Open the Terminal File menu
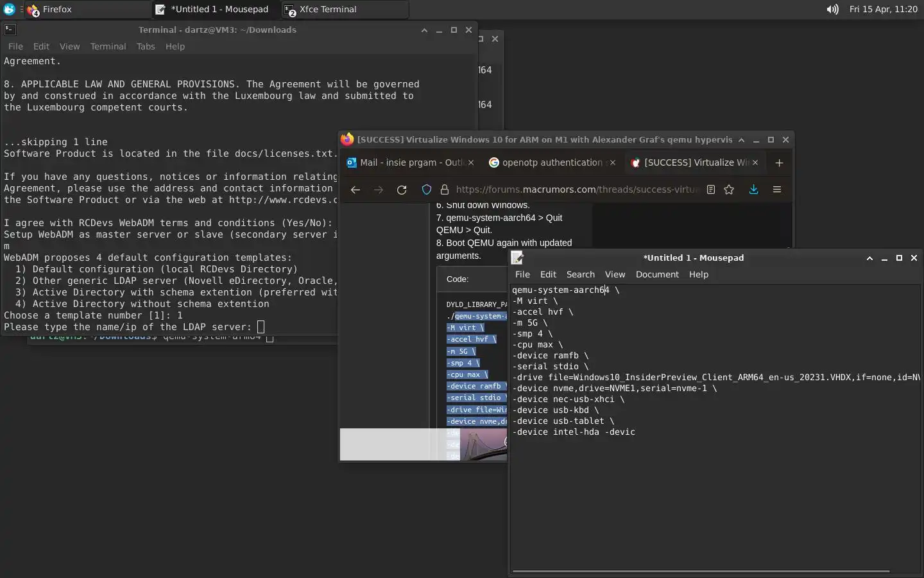The height and width of the screenshot is (578, 924). [15, 46]
